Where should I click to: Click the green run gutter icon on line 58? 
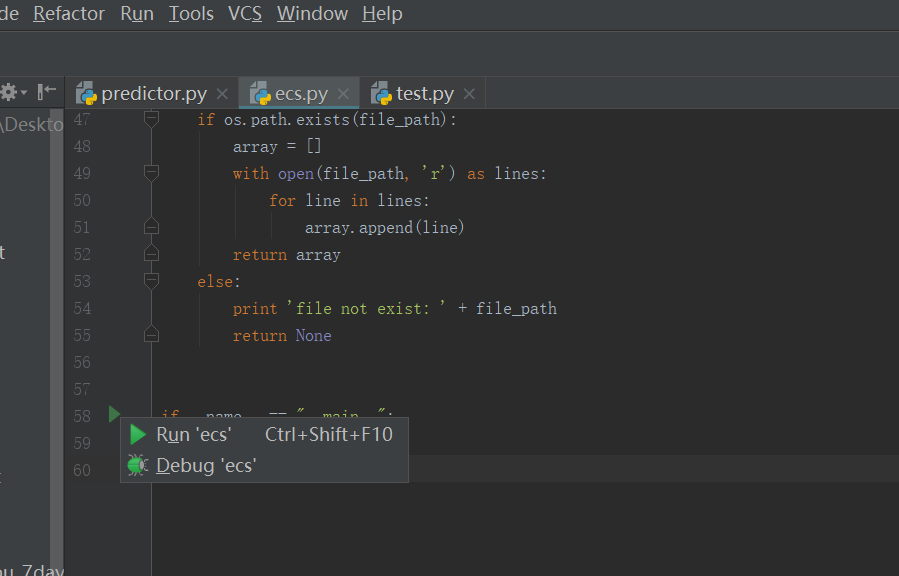pyautogui.click(x=114, y=414)
